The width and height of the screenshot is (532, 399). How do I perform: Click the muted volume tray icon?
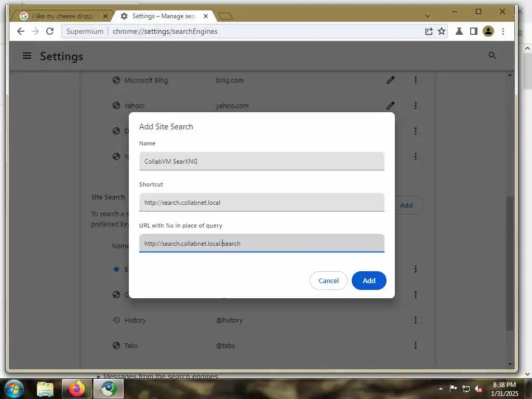(478, 389)
